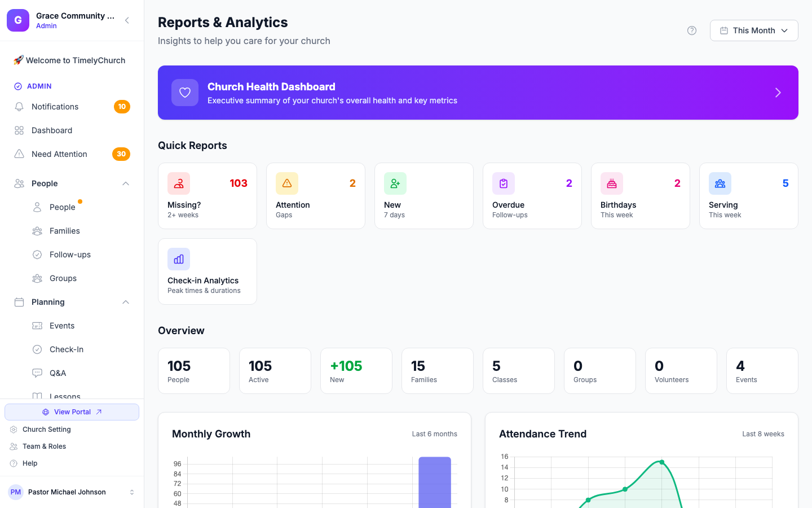Screen dimensions: 812x508
Task: Click the Church Setting gear icon
Action: tap(14, 430)
